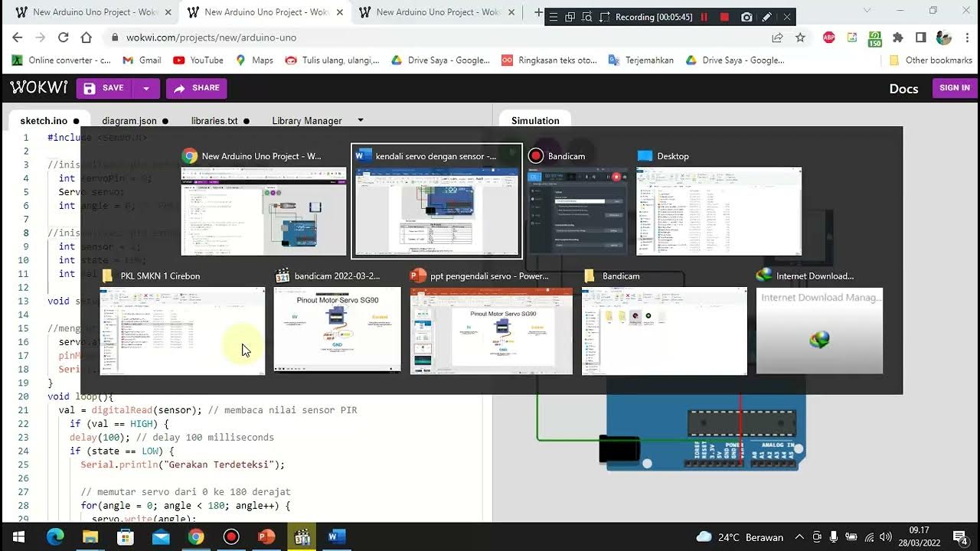Open the Online converter bookmark
The image size is (980, 551).
coord(61,60)
